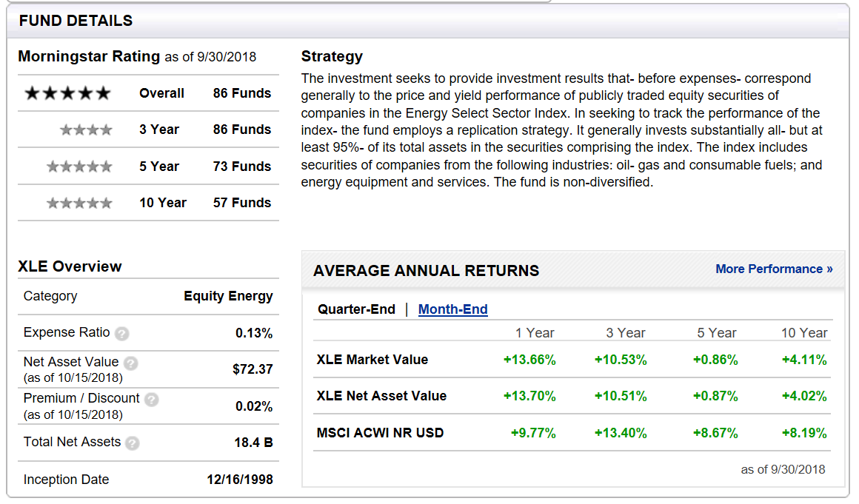Image resolution: width=859 pixels, height=504 pixels.
Task: Click the XLE Market Value row
Action: click(374, 359)
